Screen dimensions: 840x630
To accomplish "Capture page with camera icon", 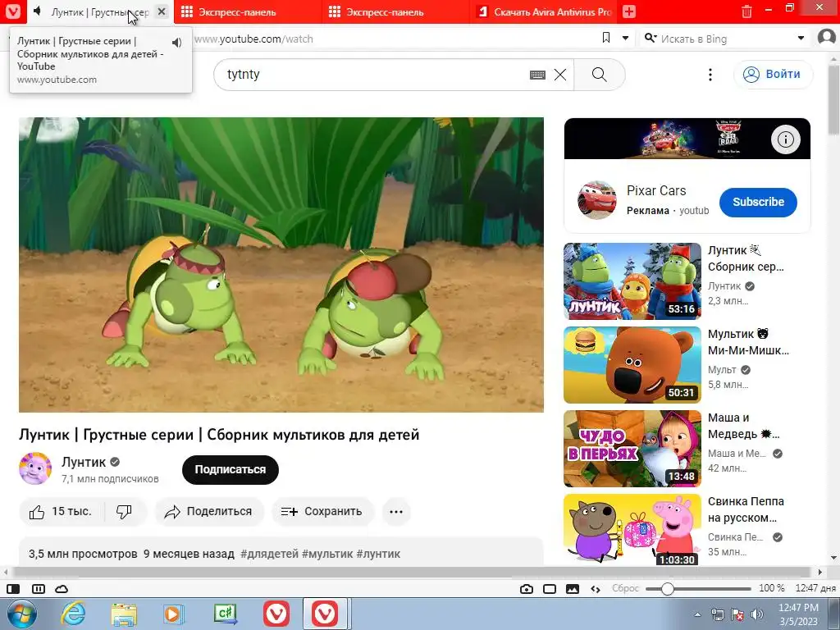I will [x=527, y=589].
